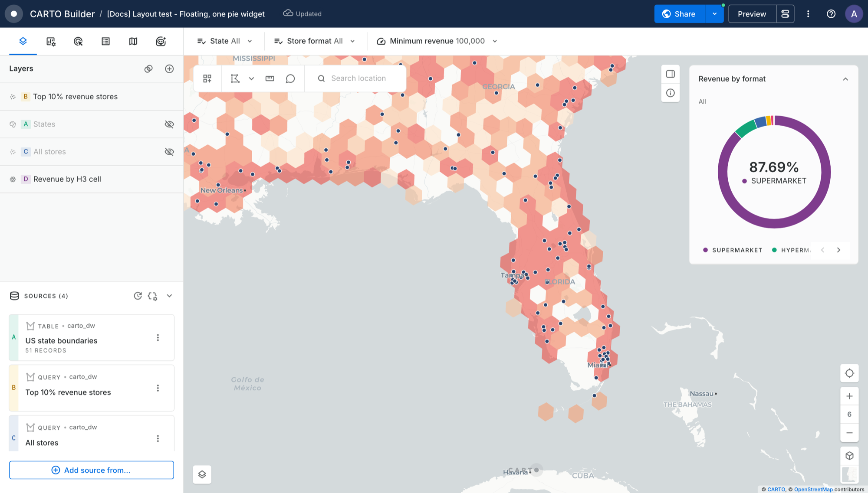Viewport: 868px width, 493px height.
Task: Open the State filter dropdown
Action: (224, 41)
